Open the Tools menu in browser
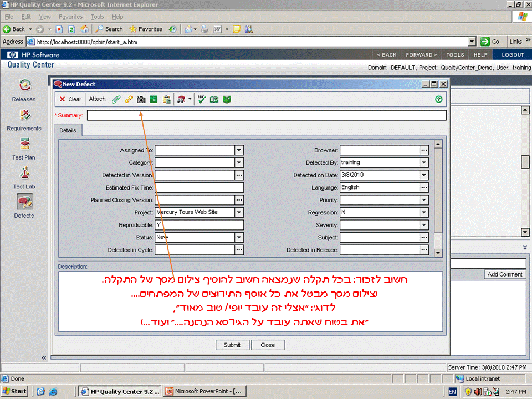This screenshot has width=532, height=399. click(98, 17)
